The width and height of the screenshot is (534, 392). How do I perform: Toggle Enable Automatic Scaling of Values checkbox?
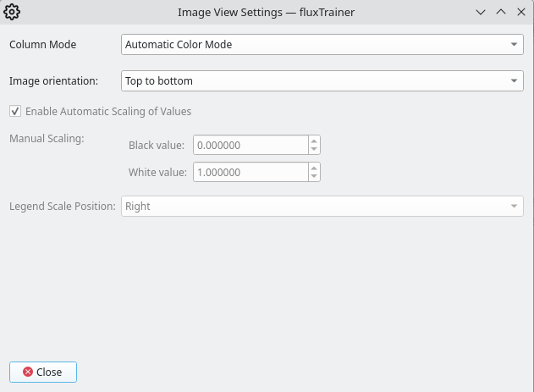(x=15, y=112)
